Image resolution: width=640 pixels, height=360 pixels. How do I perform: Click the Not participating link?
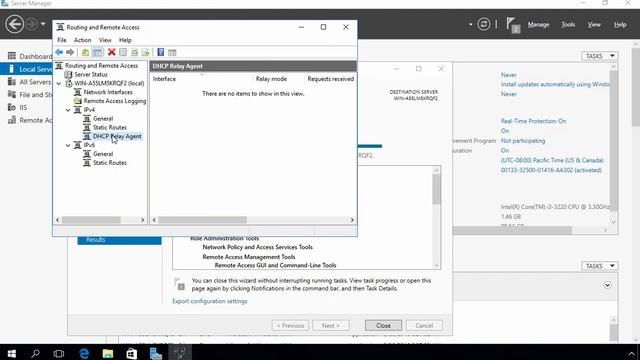point(523,140)
